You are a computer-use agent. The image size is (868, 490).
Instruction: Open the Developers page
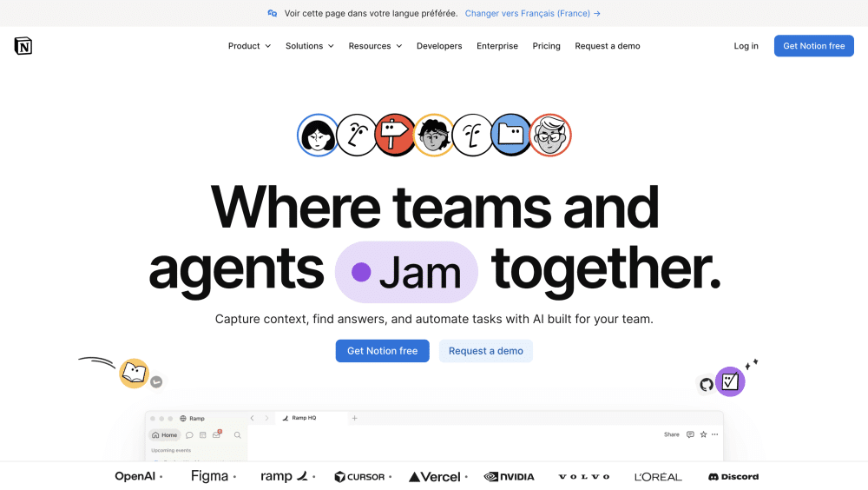point(439,46)
